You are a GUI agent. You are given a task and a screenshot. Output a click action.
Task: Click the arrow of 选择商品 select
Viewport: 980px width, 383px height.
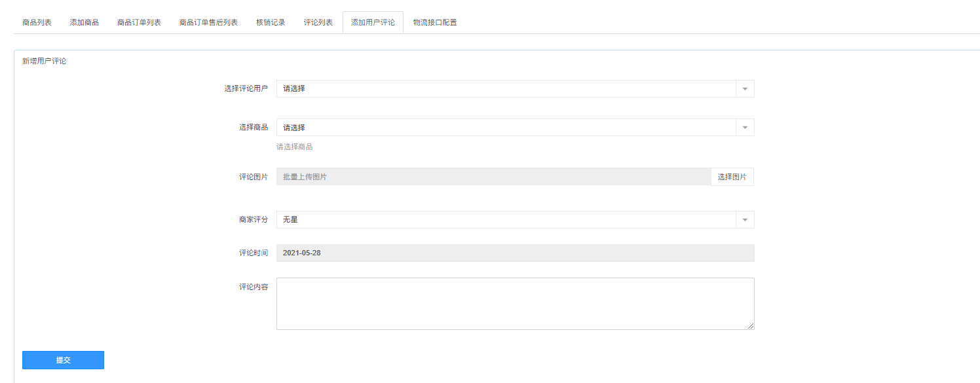click(x=745, y=127)
